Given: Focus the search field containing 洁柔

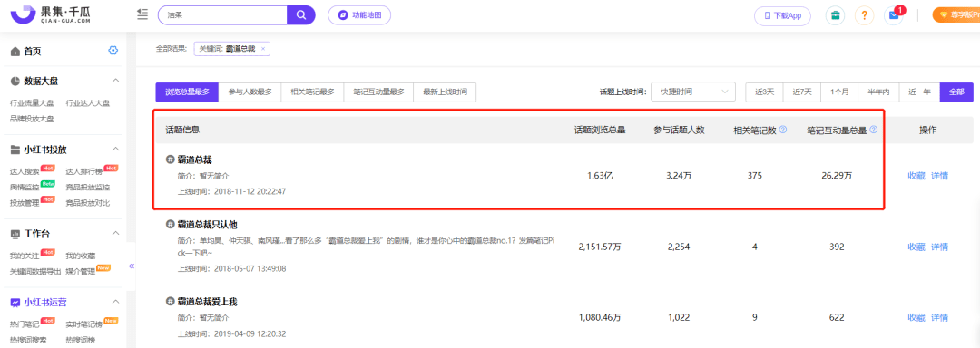Looking at the screenshot, I should pos(222,15).
